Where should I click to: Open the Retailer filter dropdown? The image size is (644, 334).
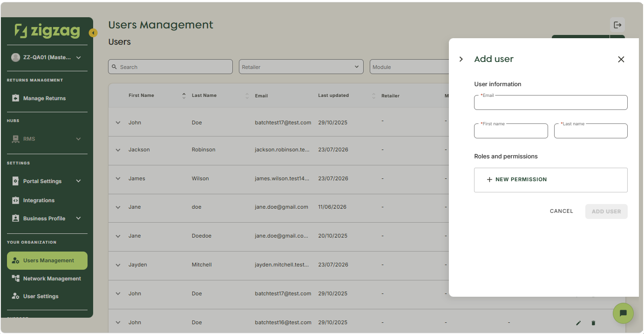[301, 67]
